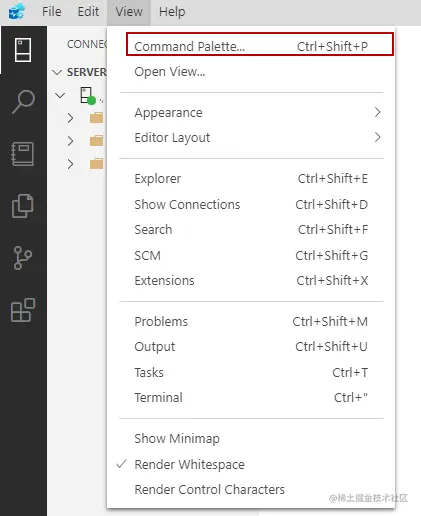The image size is (421, 516).
Task: Expand the Appearance submenu
Action: 251,113
